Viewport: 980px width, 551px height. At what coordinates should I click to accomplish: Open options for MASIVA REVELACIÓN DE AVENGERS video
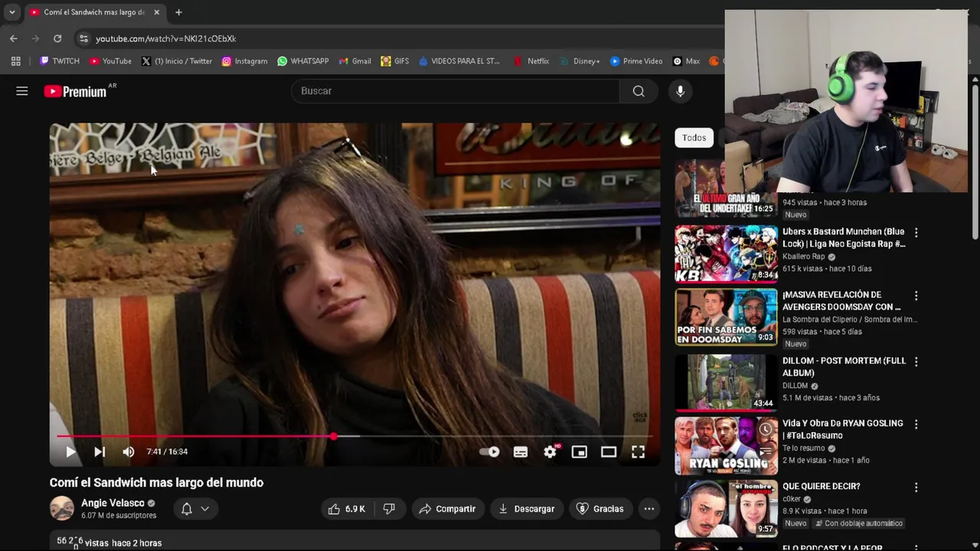[916, 295]
